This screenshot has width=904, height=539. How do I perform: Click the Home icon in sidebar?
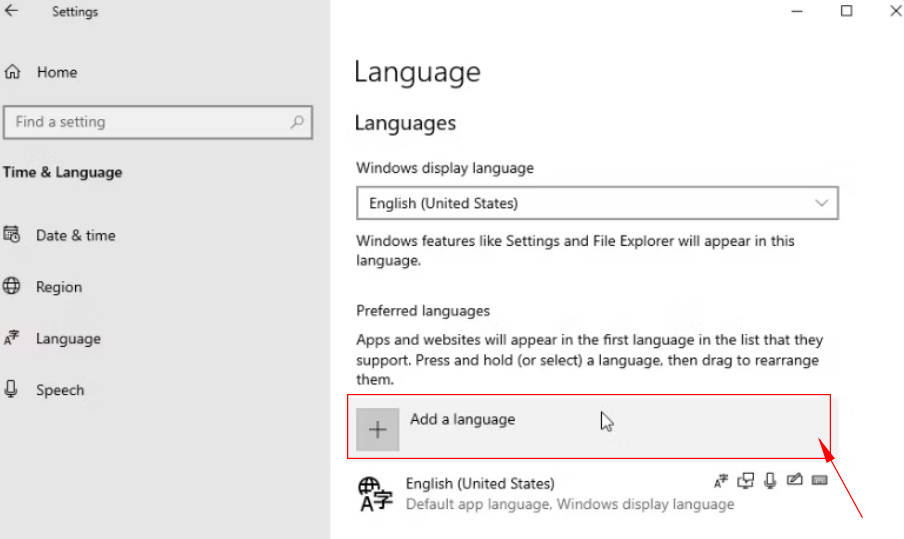coord(12,72)
